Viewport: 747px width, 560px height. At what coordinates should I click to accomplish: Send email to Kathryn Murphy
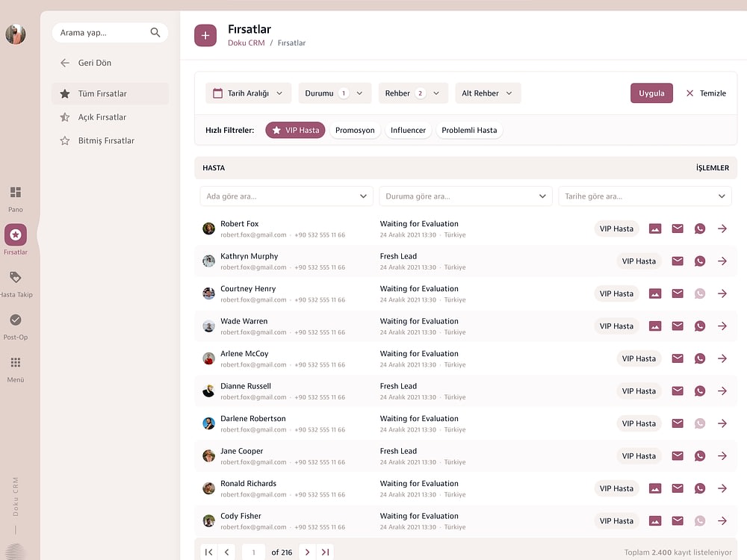tap(678, 261)
